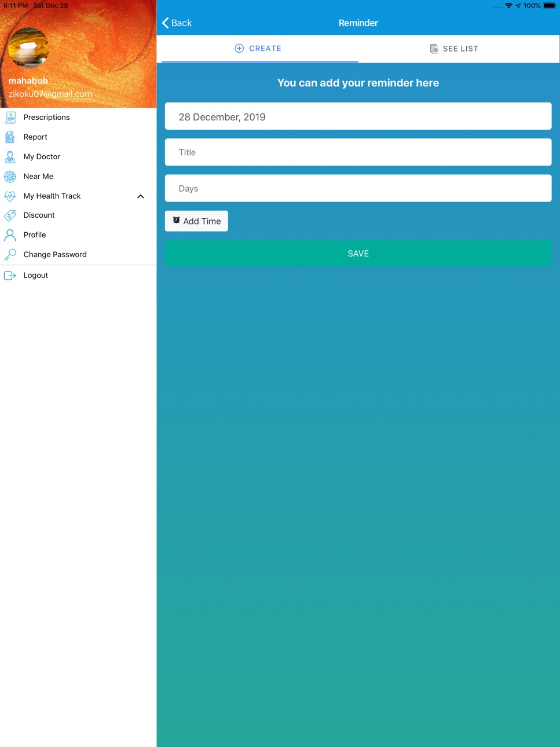Switch to the CREATE tab
Viewport: 560px width, 747px height.
(x=259, y=49)
